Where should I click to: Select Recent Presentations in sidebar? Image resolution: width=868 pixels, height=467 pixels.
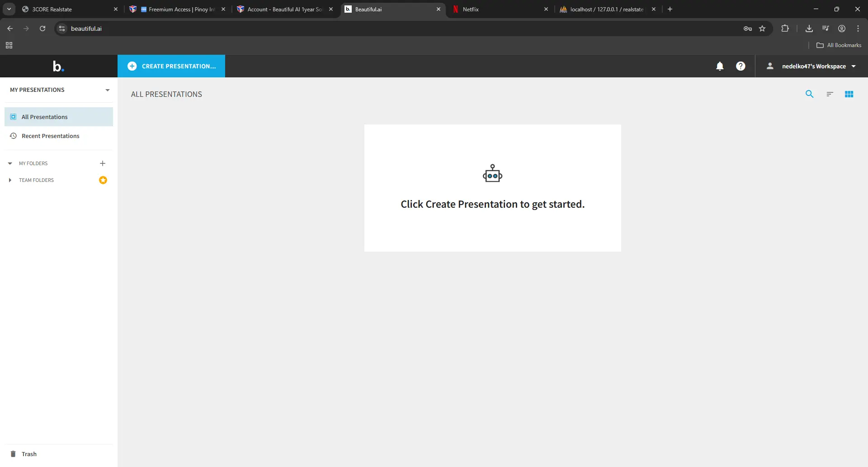pos(59,136)
